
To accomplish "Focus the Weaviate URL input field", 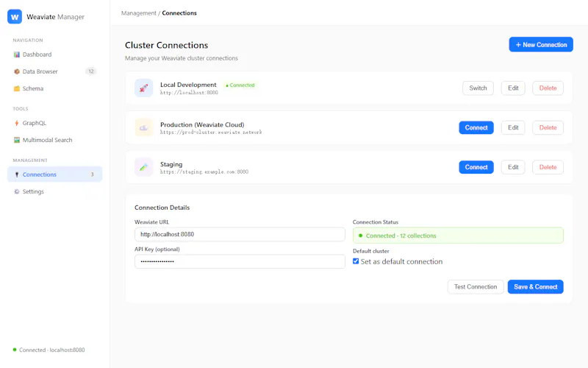I will [x=240, y=234].
